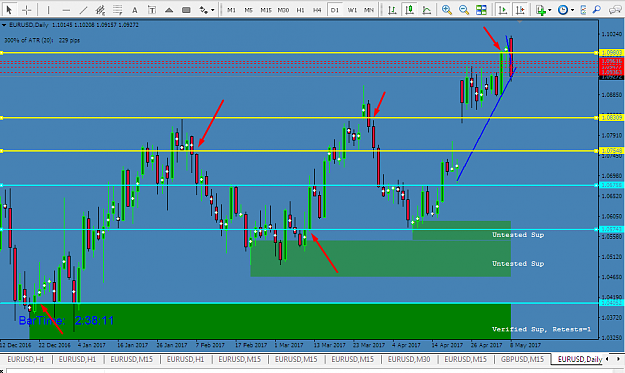The image size is (625, 373).
Task: Set timeframe to MN monthly
Action: (369, 10)
